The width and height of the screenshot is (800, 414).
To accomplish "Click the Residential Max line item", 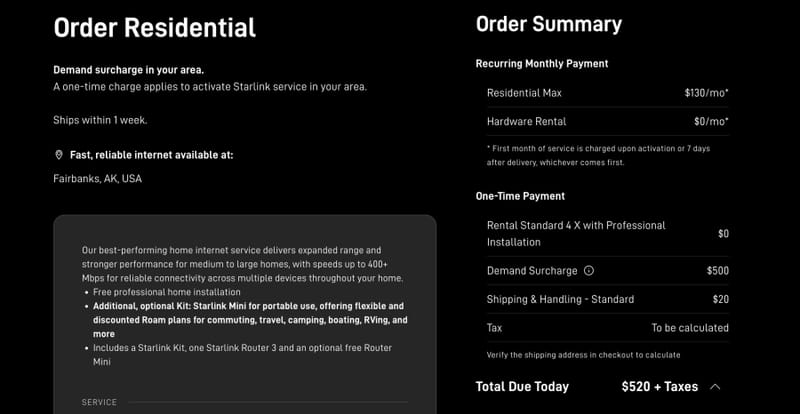I will 608,93.
